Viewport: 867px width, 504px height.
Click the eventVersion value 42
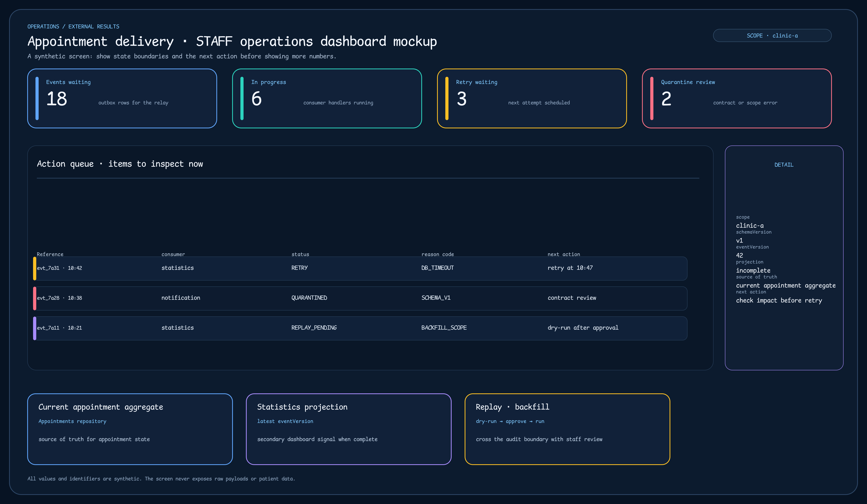[740, 255]
